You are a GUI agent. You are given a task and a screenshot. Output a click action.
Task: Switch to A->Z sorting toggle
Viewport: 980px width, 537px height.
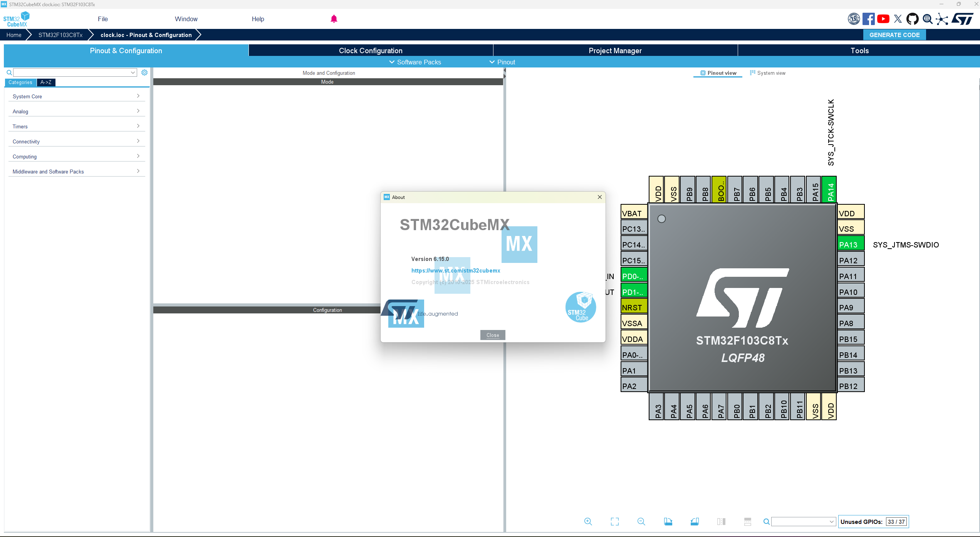46,82
